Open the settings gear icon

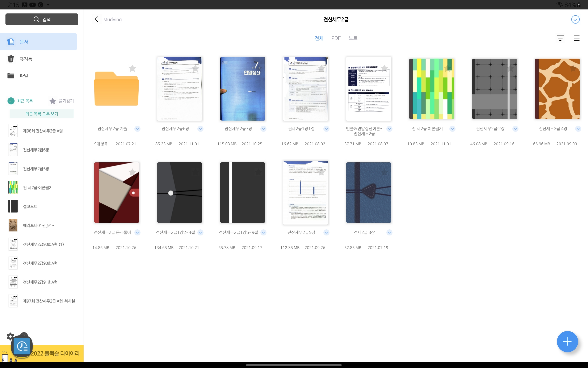point(10,336)
